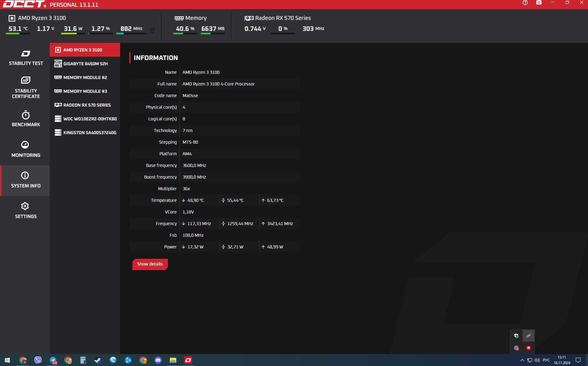Image resolution: width=588 pixels, height=366 pixels.
Task: Open the help question mark icon
Action: coord(525,3)
